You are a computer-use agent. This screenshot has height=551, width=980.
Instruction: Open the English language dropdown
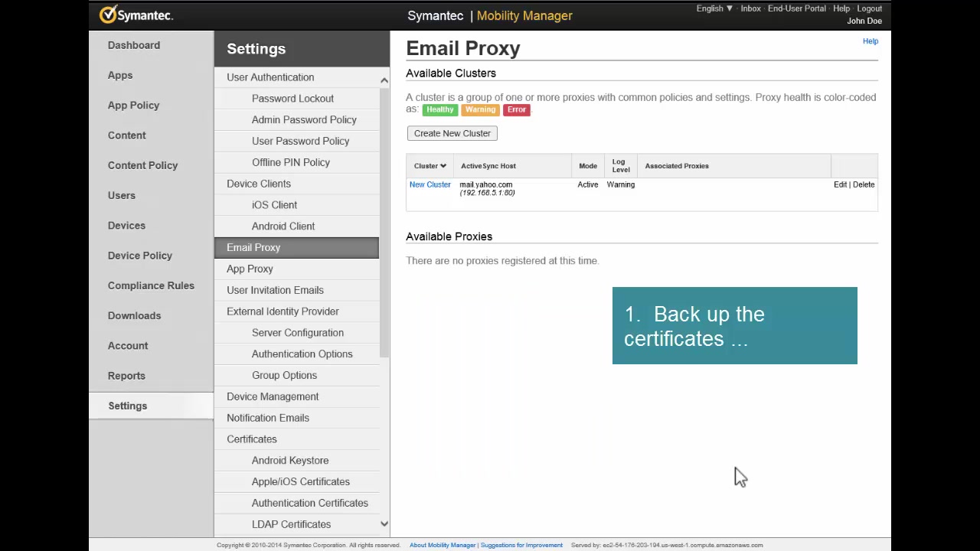(x=714, y=8)
